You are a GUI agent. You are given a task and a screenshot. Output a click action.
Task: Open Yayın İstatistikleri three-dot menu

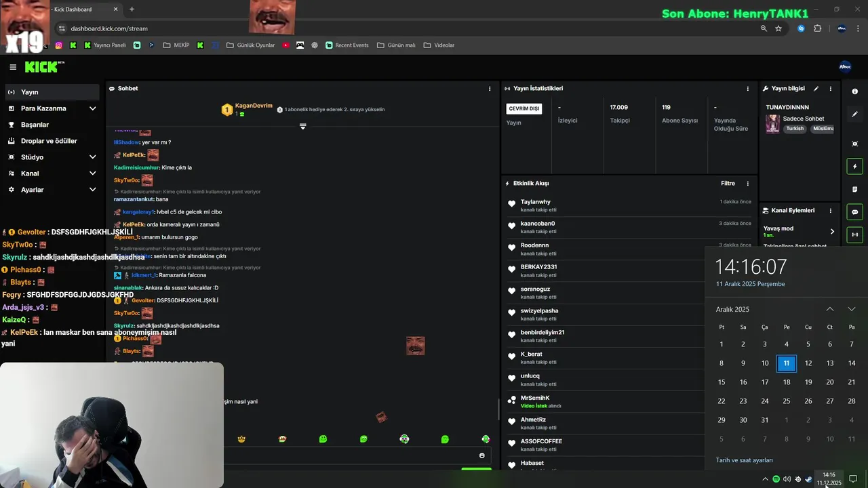(x=748, y=89)
